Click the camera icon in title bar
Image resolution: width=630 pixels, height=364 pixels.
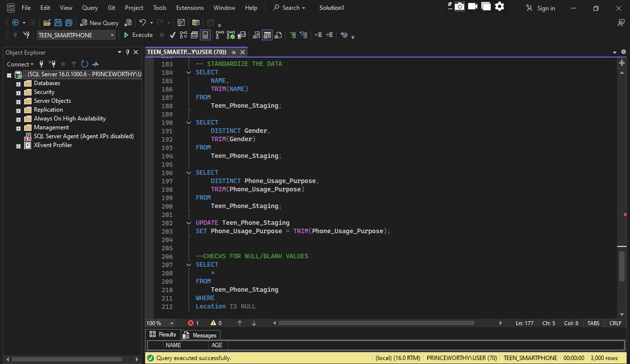(459, 6)
